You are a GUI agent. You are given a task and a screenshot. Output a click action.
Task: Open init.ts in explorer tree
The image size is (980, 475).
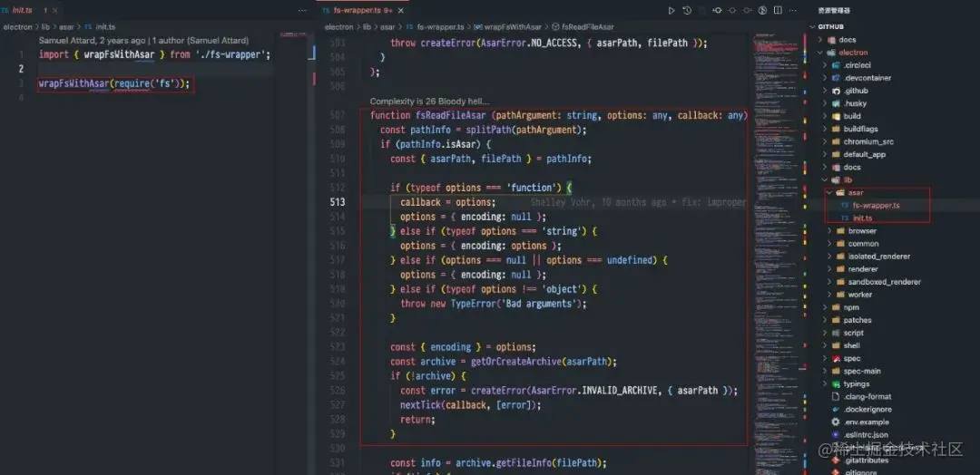tap(862, 218)
